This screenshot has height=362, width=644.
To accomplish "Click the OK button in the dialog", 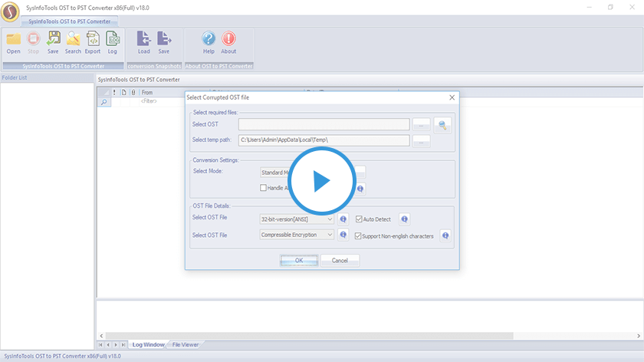I will 298,261.
